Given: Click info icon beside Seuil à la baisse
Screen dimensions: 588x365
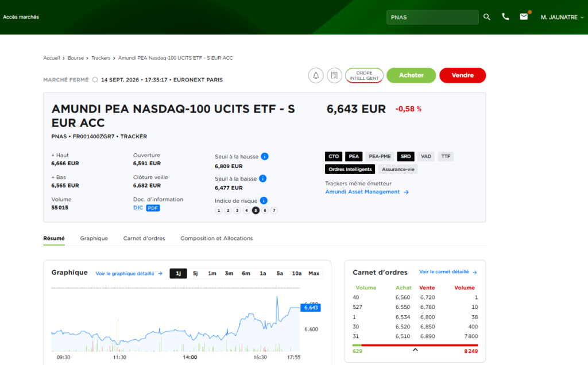Looking at the screenshot, I should [x=263, y=178].
